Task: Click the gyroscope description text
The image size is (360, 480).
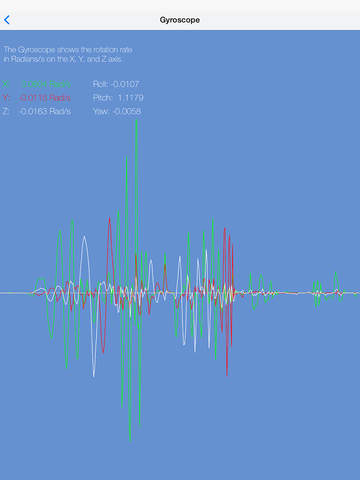Action: coord(68,54)
